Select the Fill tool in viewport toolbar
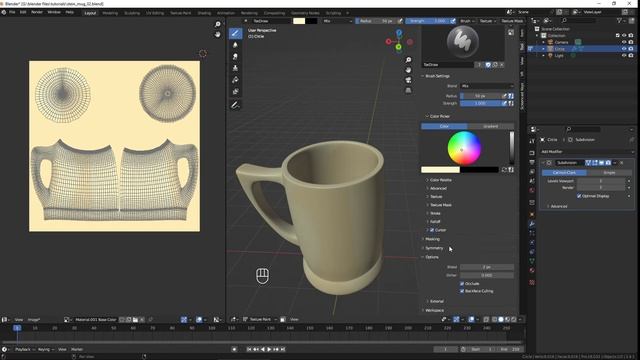The image size is (640, 360). coord(235,80)
